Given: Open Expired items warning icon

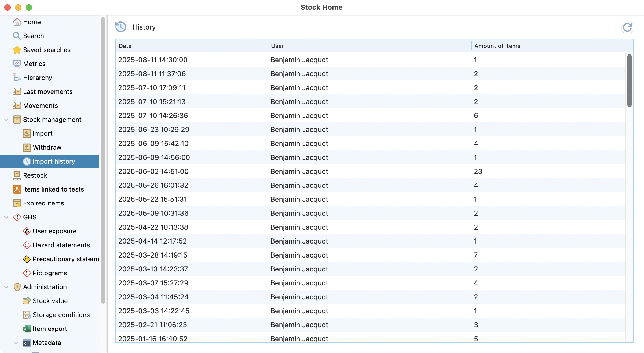Looking at the screenshot, I should 17,203.
